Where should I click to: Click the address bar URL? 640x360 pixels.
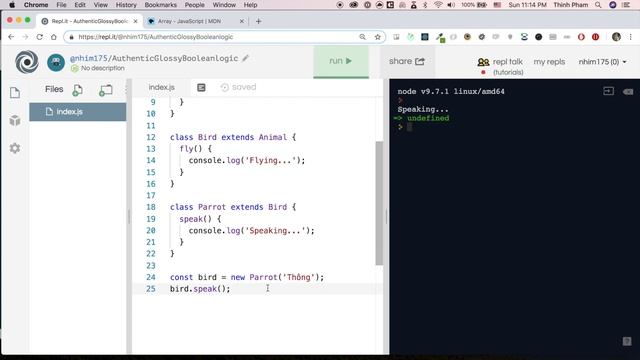pyautogui.click(x=156, y=37)
